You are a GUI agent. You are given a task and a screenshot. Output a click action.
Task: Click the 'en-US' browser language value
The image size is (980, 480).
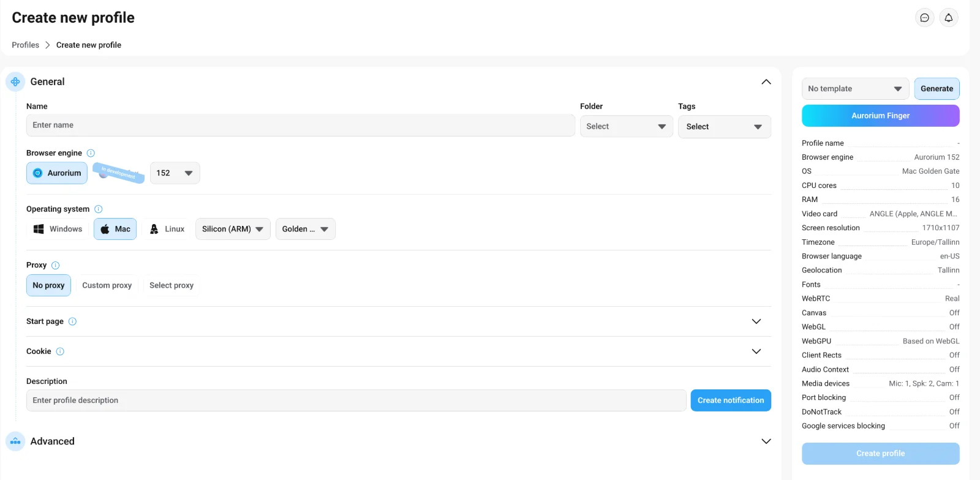pos(949,257)
